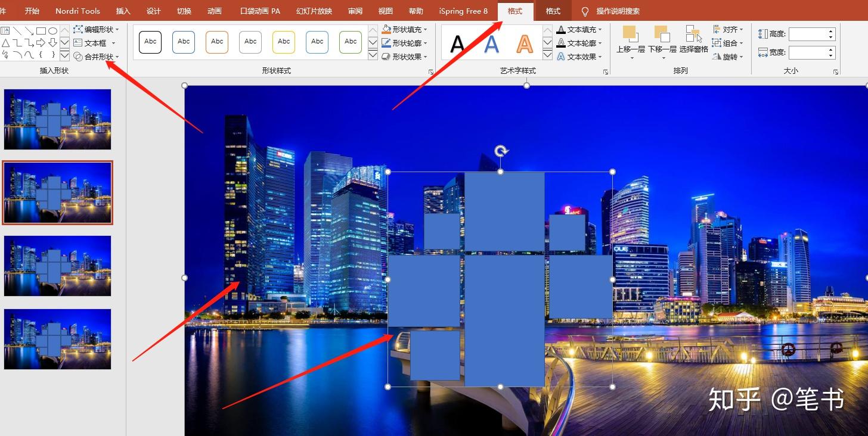Insert a left brace shape
The width and height of the screenshot is (868, 436).
41,55
